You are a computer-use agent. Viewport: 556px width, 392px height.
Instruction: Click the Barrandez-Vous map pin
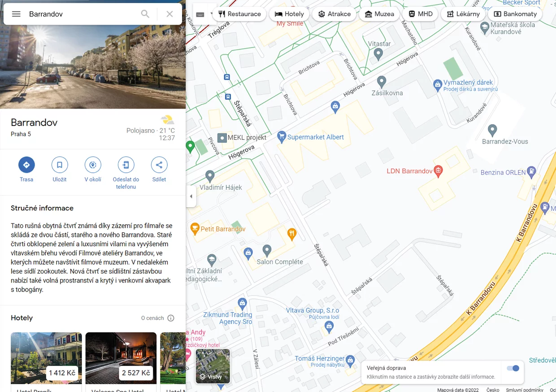[492, 130]
